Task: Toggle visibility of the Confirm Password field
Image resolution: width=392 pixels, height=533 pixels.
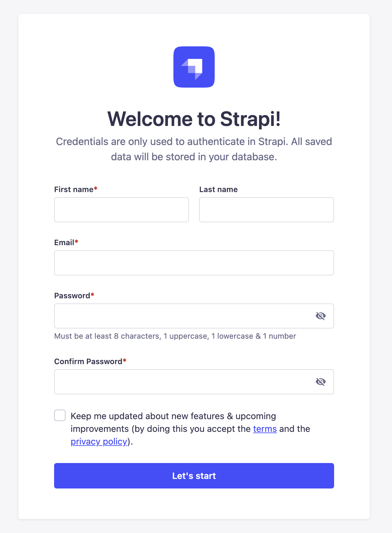Action: point(320,382)
